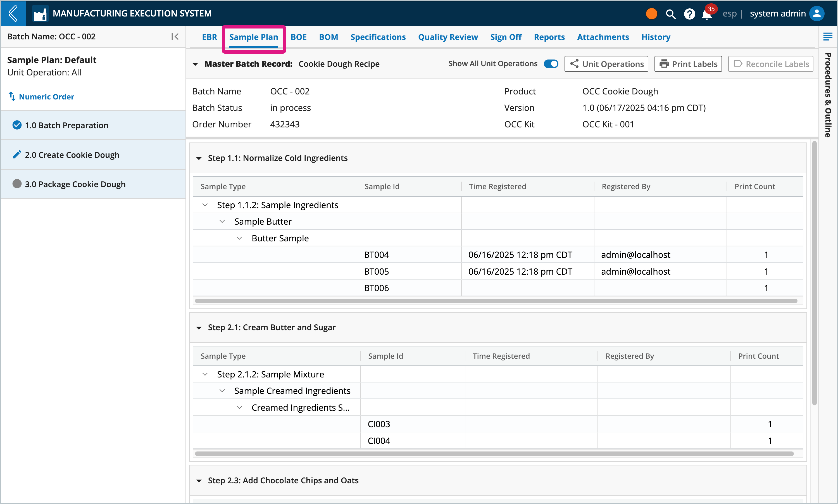Collapse Creamed Ingredients S... tree row
Image resolution: width=838 pixels, height=504 pixels.
point(239,407)
